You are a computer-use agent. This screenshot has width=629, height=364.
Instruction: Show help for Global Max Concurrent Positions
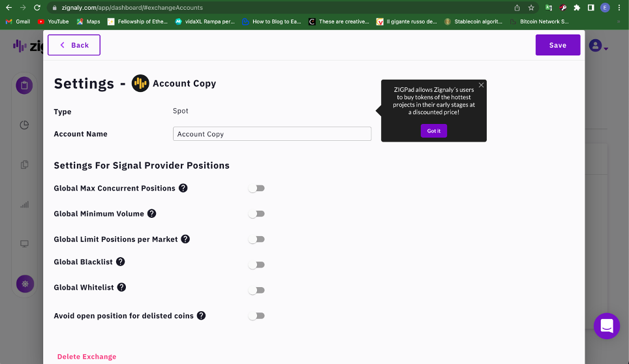point(183,188)
